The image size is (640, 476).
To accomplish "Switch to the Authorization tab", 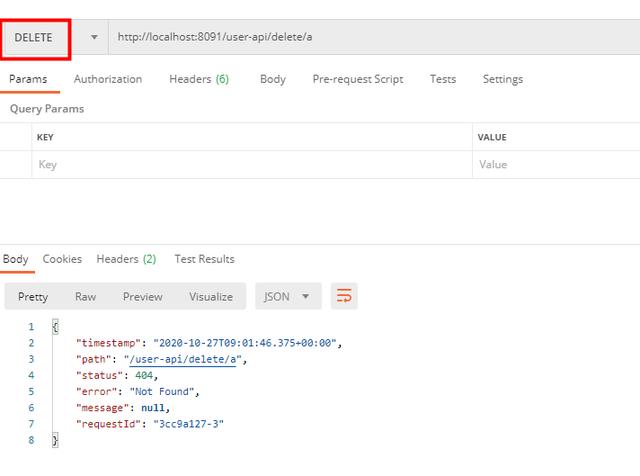I will click(x=108, y=79).
